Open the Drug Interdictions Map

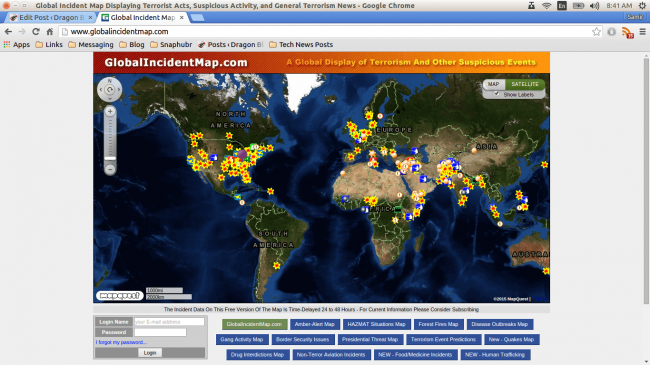coord(257,355)
